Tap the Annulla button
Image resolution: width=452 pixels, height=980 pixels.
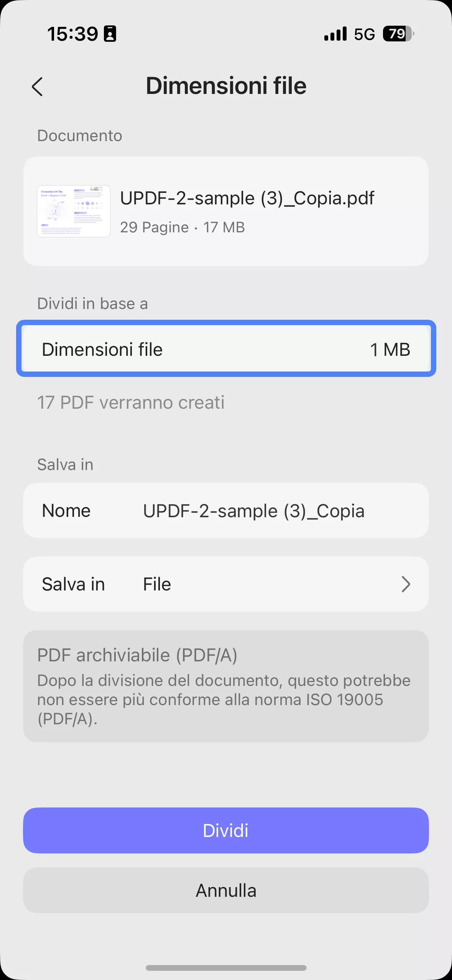pos(226,890)
